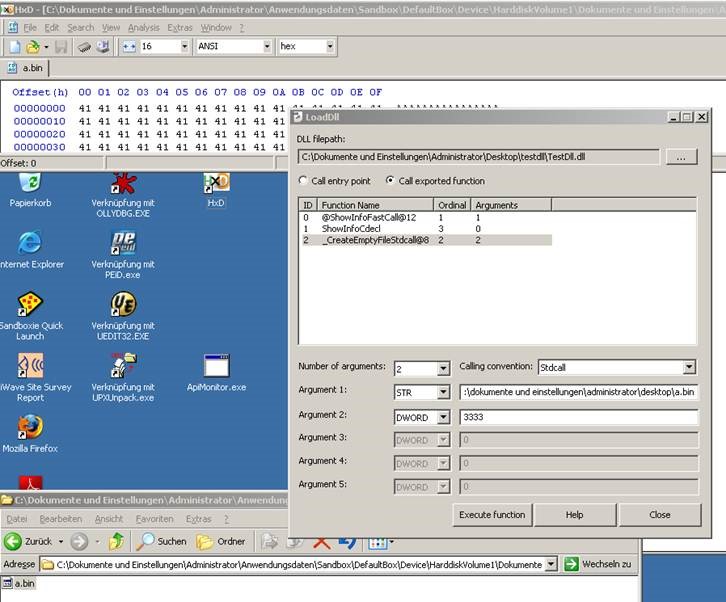Screen dimensions: 726x602
Task: Click the Function Name column header
Action: coord(375,205)
